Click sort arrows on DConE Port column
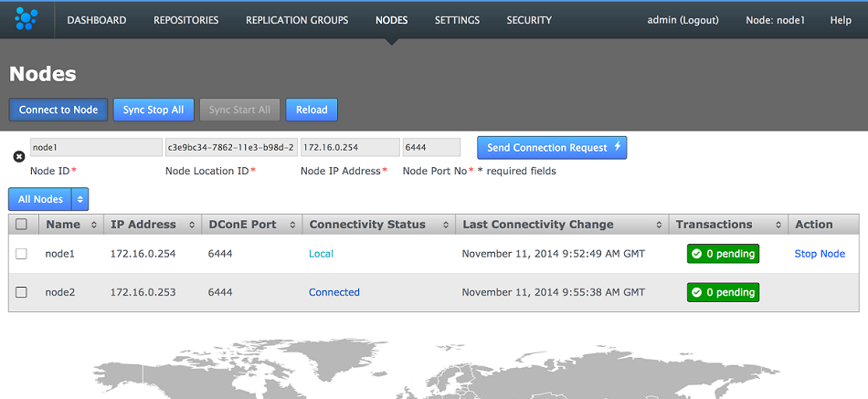Image resolution: width=868 pixels, height=399 pixels. pos(291,225)
